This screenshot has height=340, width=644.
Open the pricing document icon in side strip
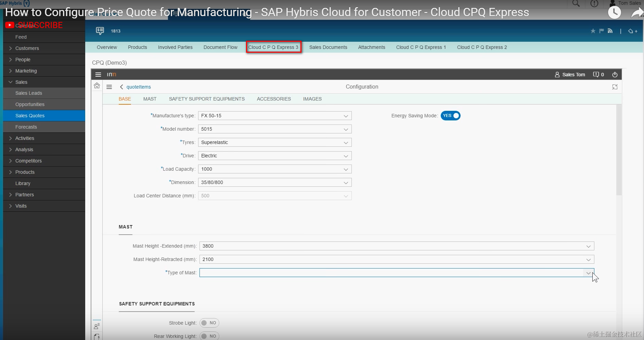(x=97, y=337)
